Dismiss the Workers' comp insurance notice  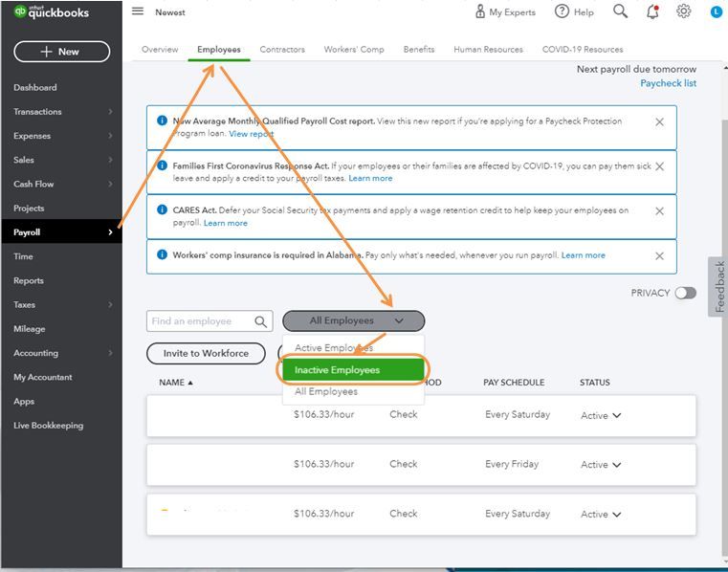659,255
